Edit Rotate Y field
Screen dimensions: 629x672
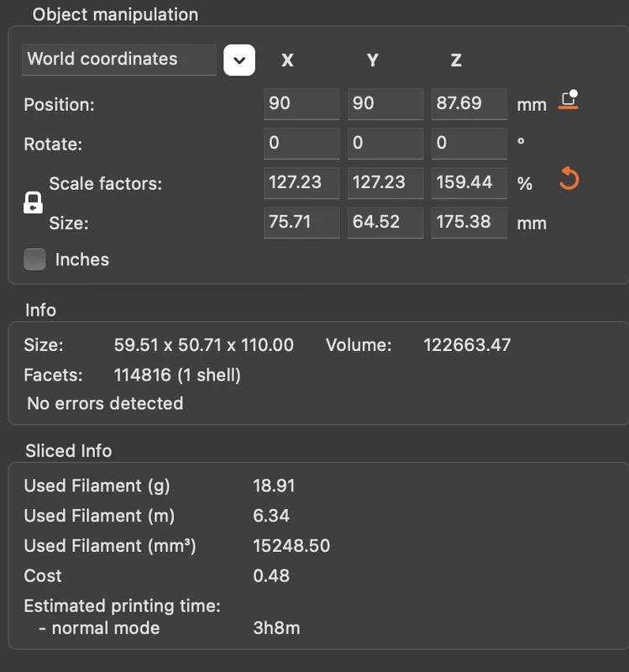[x=385, y=144]
